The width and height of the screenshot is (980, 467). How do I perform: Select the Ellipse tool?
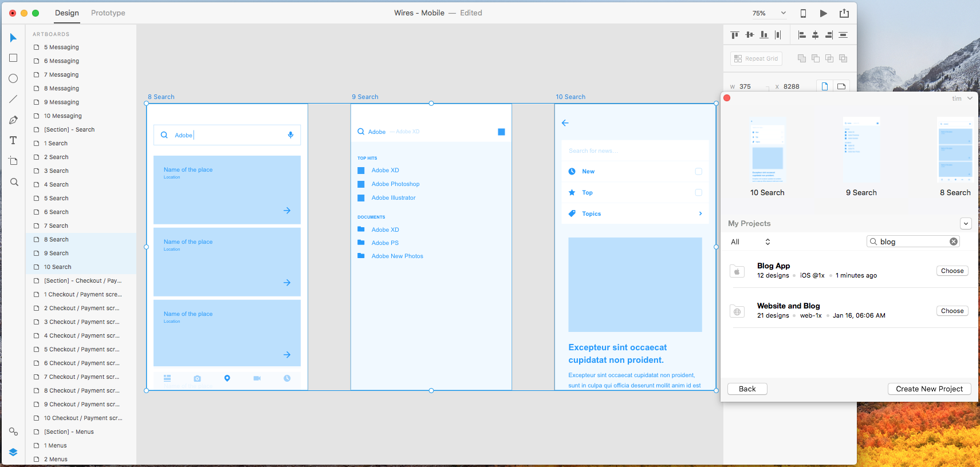coord(13,78)
